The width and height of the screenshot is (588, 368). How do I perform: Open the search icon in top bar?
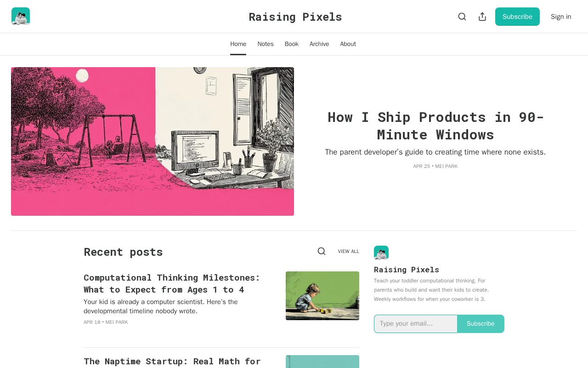point(462,17)
